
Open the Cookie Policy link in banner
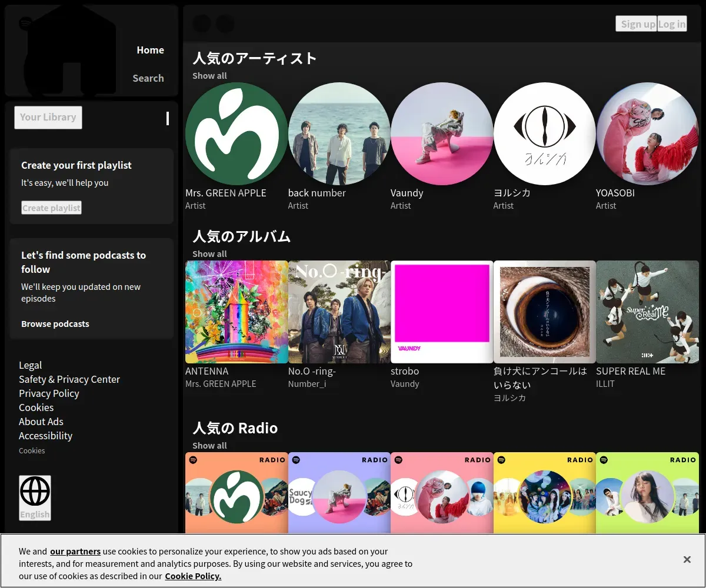pos(193,576)
